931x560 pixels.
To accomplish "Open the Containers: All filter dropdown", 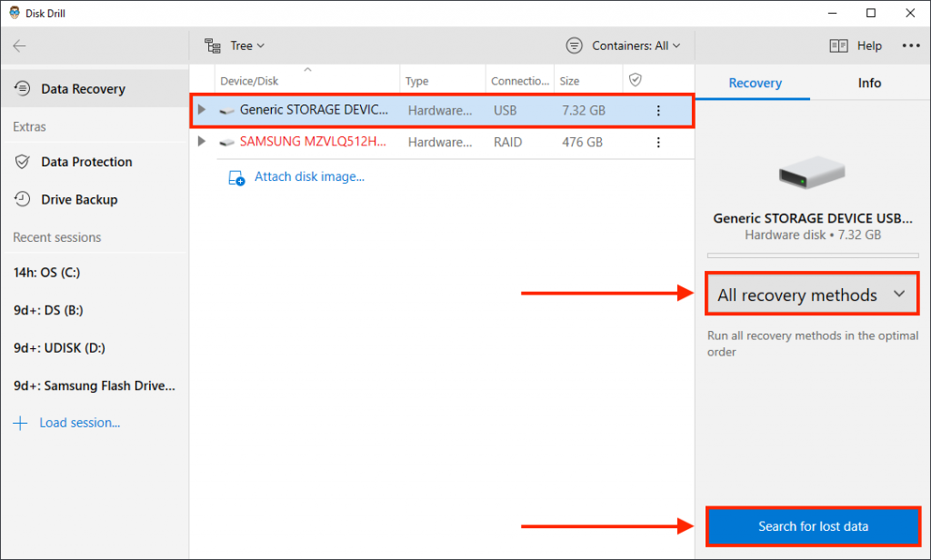I will point(624,45).
